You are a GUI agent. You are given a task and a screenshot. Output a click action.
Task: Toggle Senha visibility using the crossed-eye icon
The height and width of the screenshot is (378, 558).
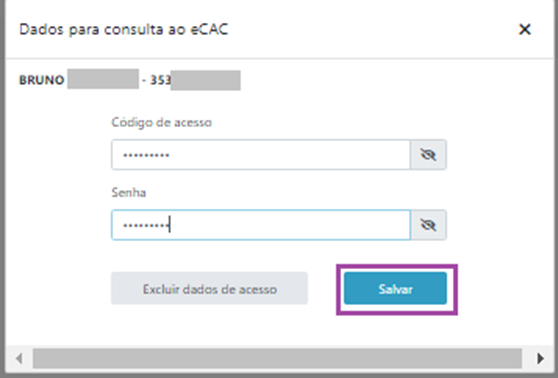coord(428,225)
